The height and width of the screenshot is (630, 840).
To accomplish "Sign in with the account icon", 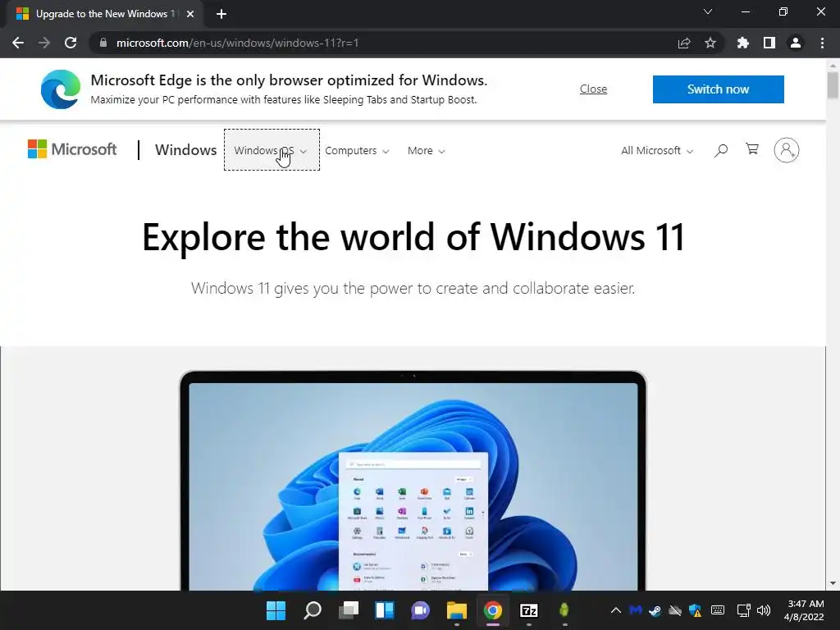I will (787, 150).
